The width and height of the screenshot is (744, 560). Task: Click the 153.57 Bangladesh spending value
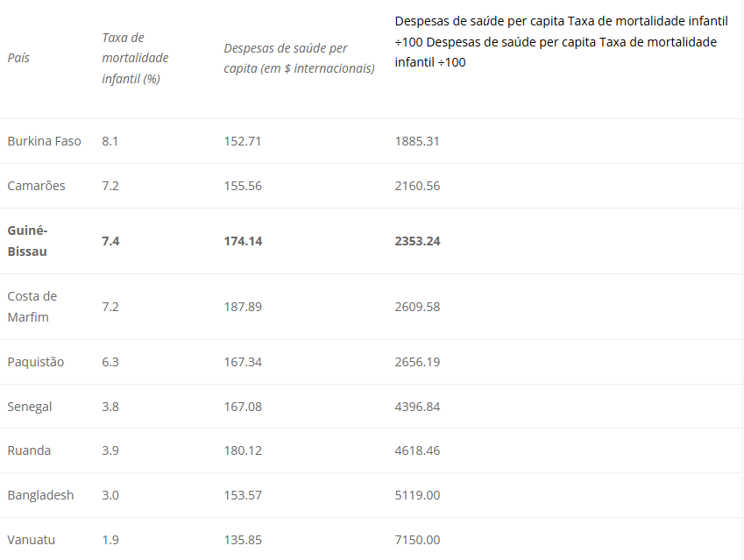point(243,495)
